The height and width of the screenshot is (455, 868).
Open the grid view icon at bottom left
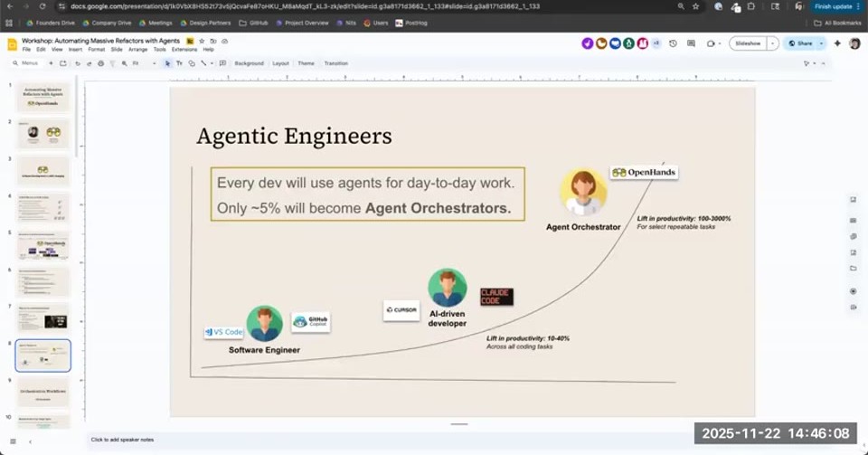pyautogui.click(x=13, y=441)
